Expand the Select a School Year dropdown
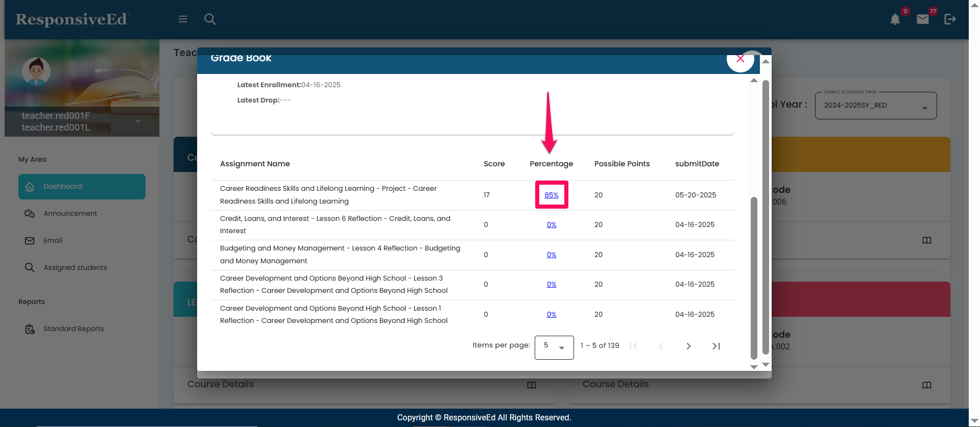Image resolution: width=980 pixels, height=427 pixels. (x=875, y=106)
